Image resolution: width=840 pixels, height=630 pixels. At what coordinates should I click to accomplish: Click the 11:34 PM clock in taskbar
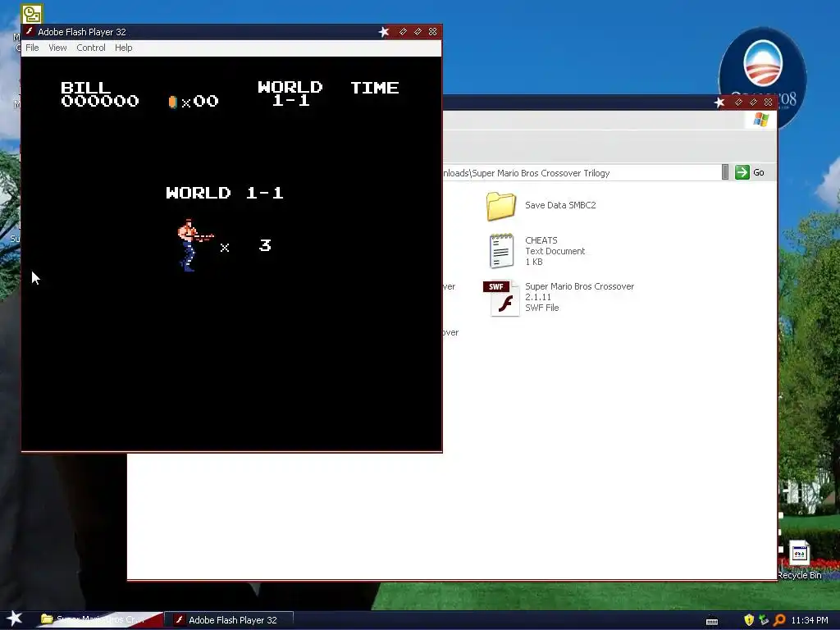[x=810, y=620]
